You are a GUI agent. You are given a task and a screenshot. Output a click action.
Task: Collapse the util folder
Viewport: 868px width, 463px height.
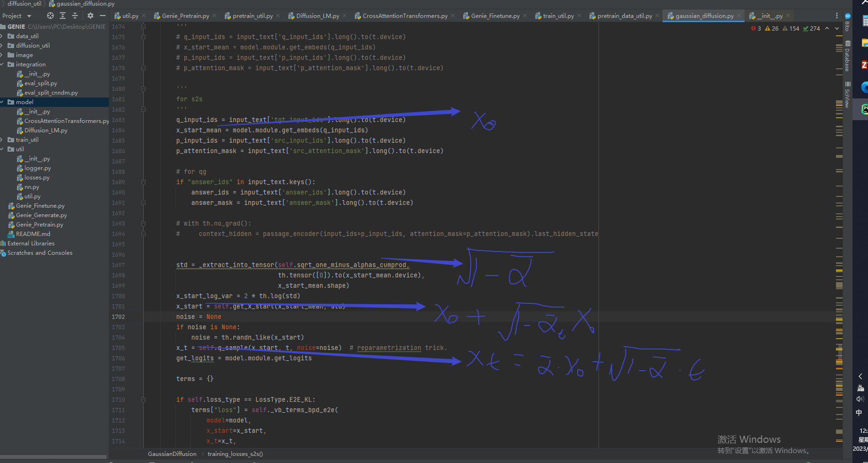[x=2, y=149]
